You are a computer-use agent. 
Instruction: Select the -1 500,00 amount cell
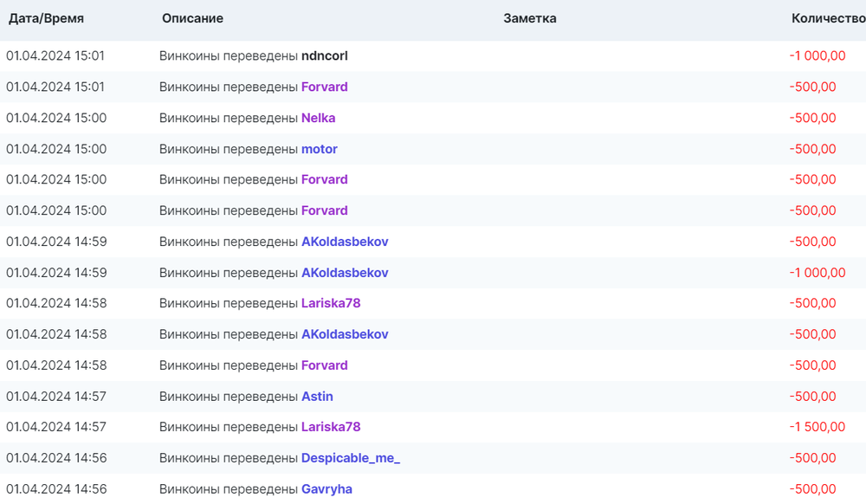[x=817, y=427]
